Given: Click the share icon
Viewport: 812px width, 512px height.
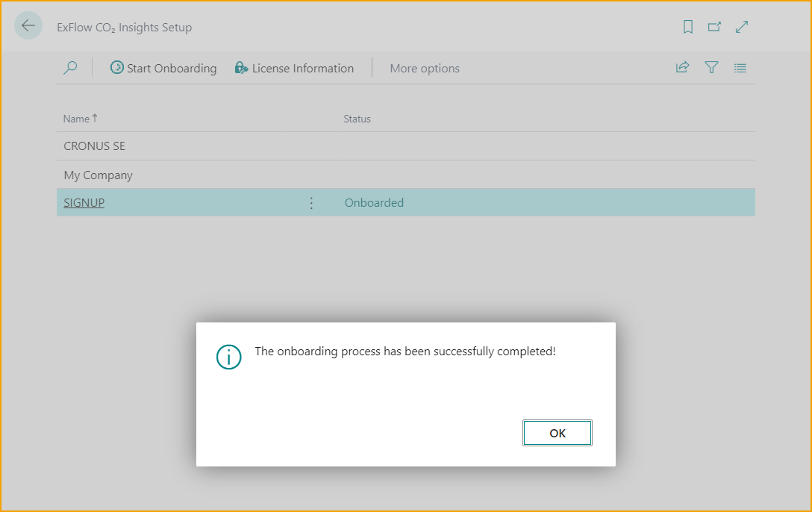Looking at the screenshot, I should (682, 68).
